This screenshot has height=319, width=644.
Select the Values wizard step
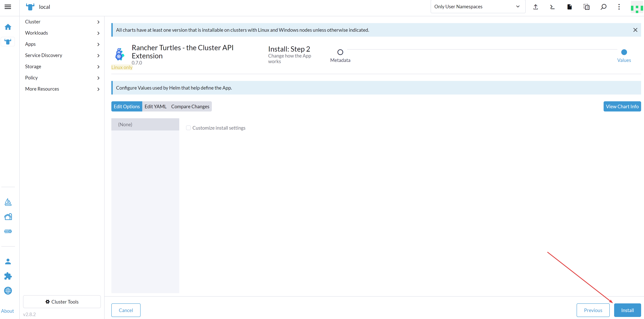[x=624, y=55]
